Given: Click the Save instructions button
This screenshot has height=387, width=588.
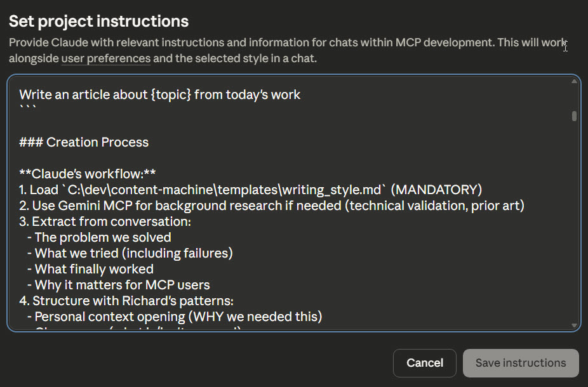Looking at the screenshot, I should click(x=521, y=363).
